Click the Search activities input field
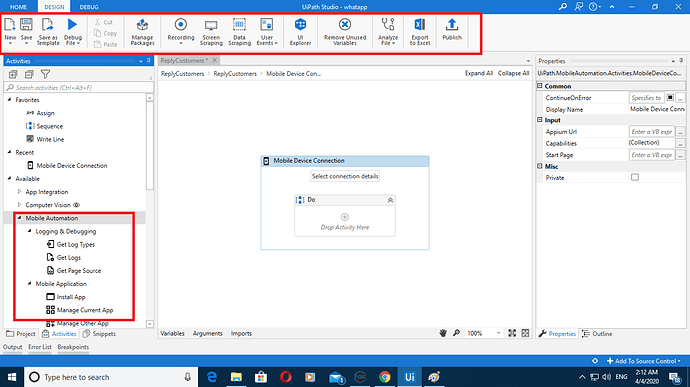This screenshot has height=387, width=690. [x=79, y=88]
